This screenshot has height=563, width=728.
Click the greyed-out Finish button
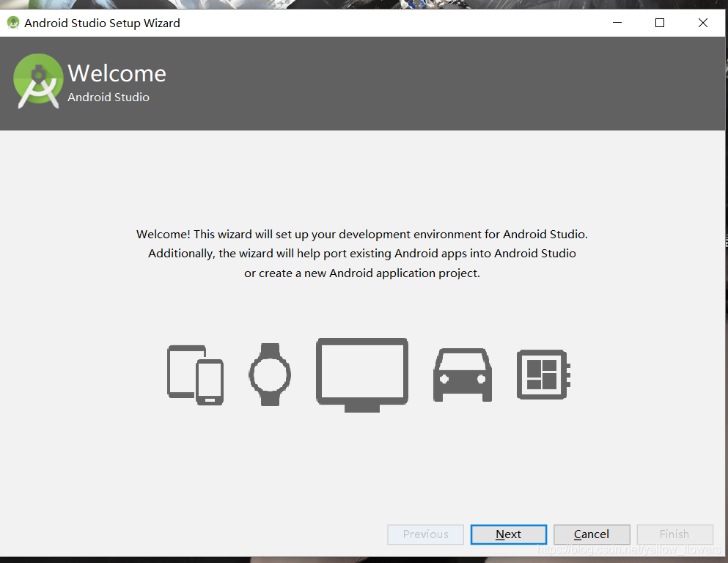click(674, 534)
